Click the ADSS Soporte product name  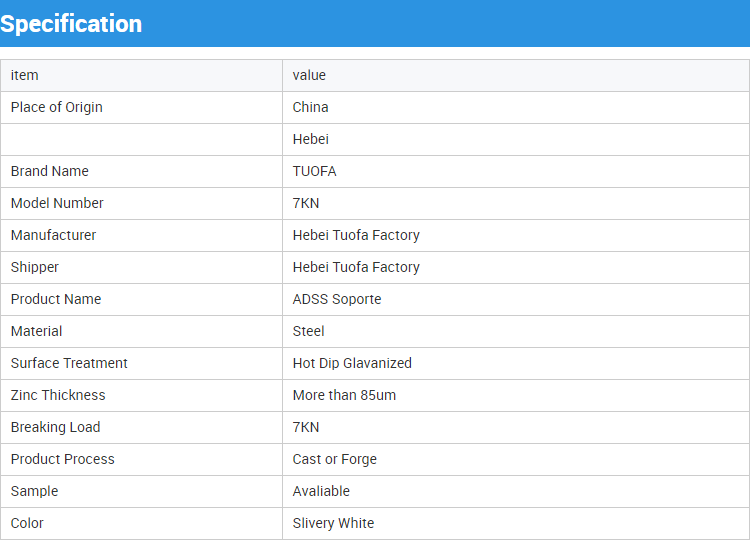coord(337,299)
